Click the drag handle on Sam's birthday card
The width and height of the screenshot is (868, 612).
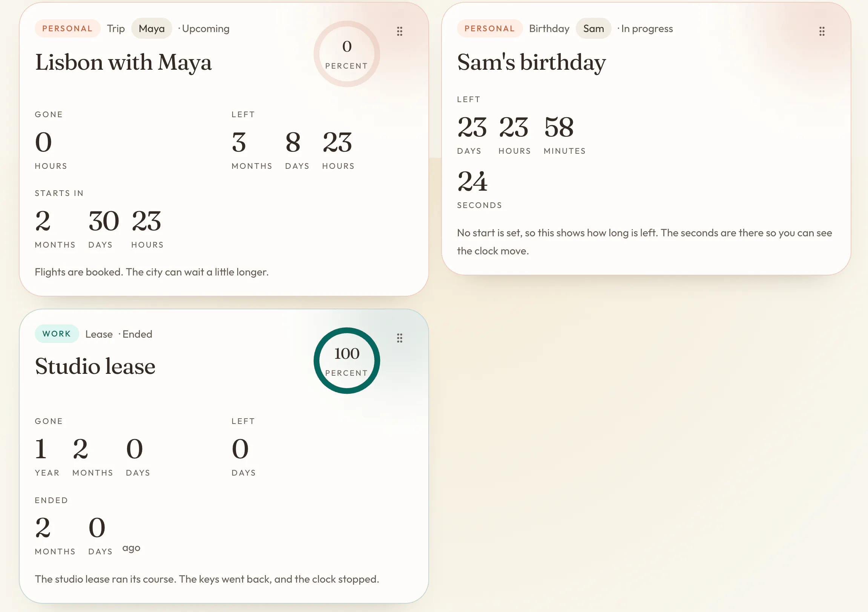822,31
